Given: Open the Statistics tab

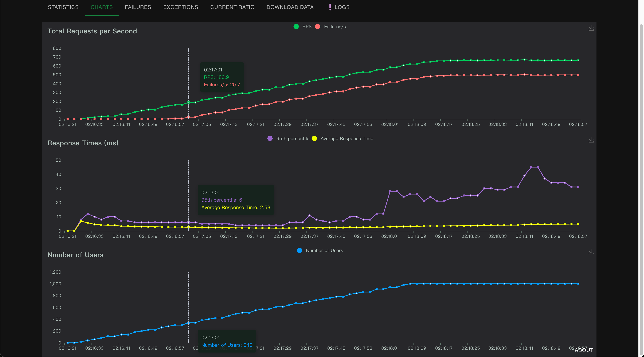Looking at the screenshot, I should pos(63,7).
